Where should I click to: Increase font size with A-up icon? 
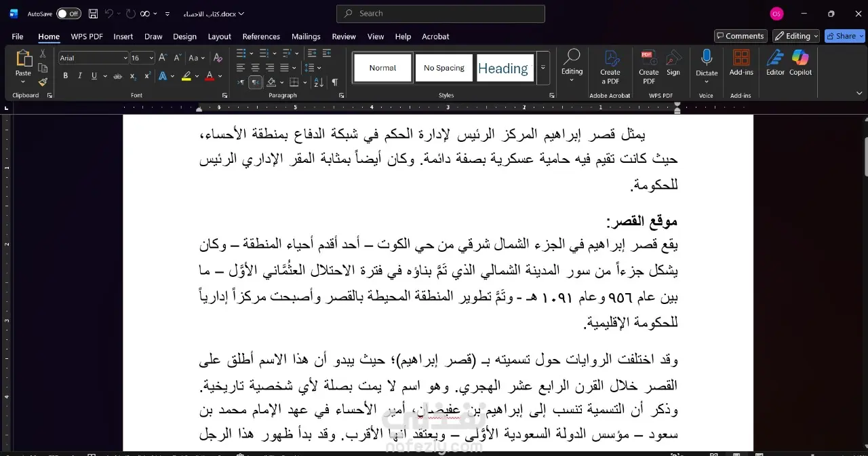tap(162, 58)
